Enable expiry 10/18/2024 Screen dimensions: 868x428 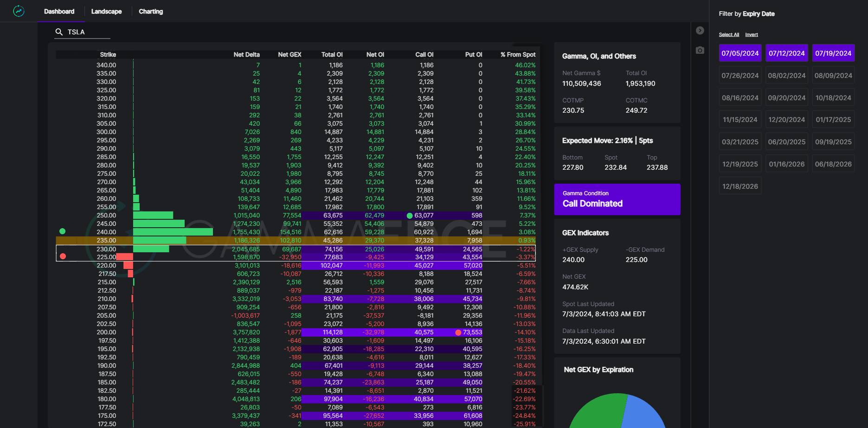(x=833, y=98)
